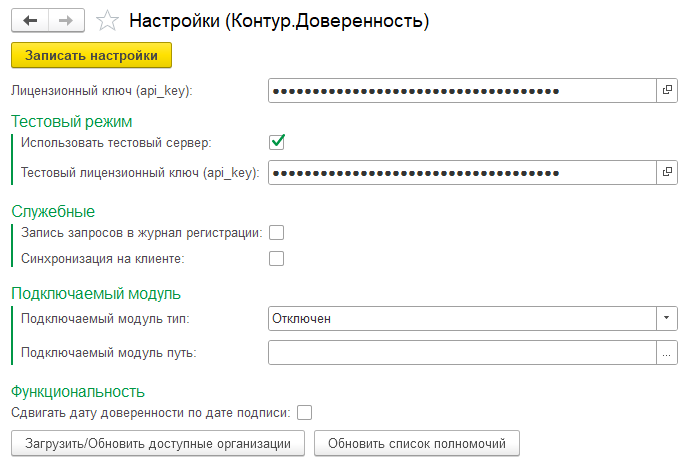Enable Синхронизация на клиенте checkbox

point(277,258)
